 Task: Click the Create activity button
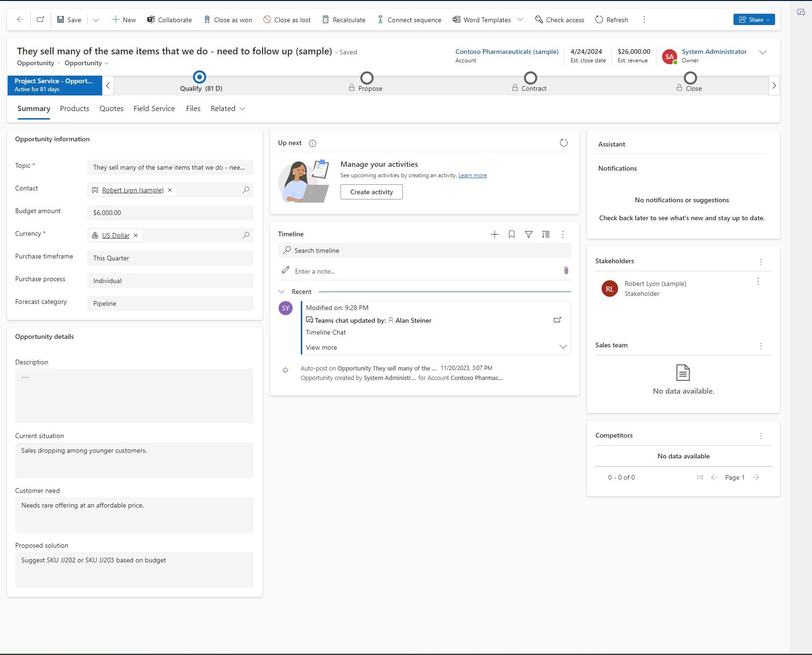[371, 192]
